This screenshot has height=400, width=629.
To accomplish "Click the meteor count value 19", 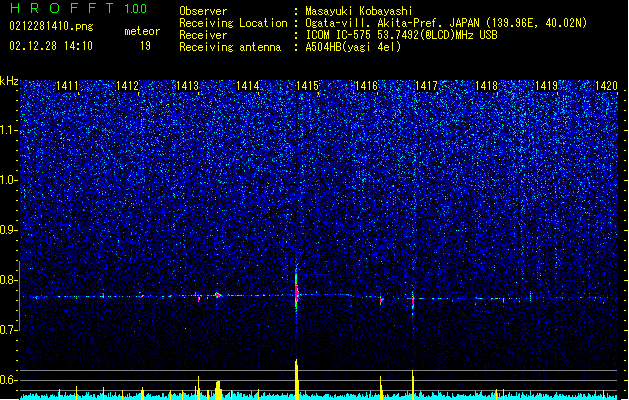I will tap(145, 46).
